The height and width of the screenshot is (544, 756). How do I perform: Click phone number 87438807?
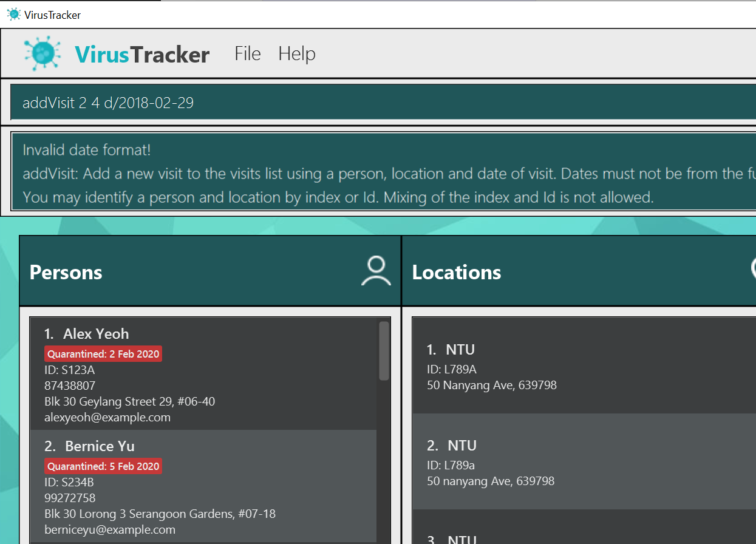tap(70, 386)
